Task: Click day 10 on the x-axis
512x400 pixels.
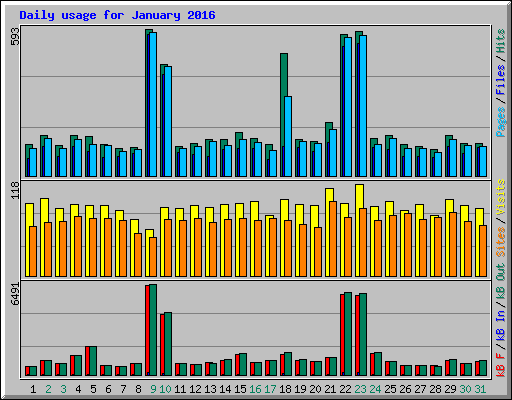Action: click(165, 389)
